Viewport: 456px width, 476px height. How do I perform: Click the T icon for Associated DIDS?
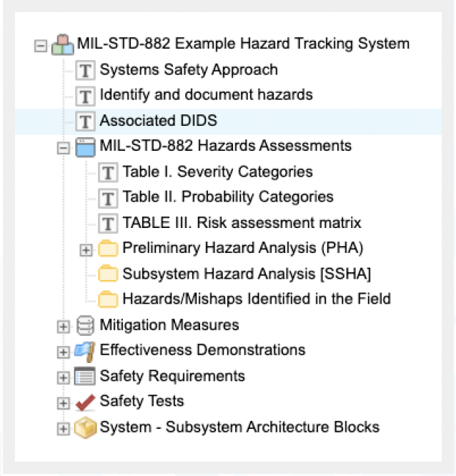[x=85, y=122]
